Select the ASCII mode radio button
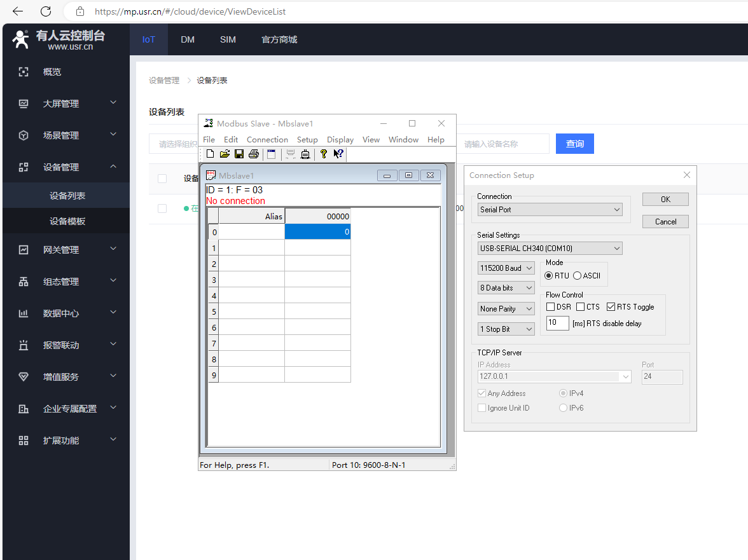Screen dimensions: 748x560 (578, 275)
